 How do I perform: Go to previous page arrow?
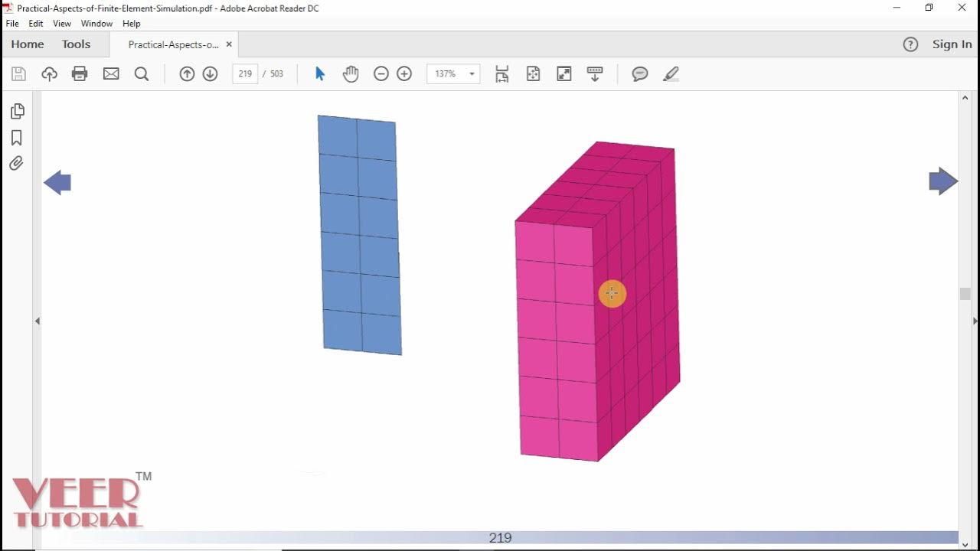[187, 74]
